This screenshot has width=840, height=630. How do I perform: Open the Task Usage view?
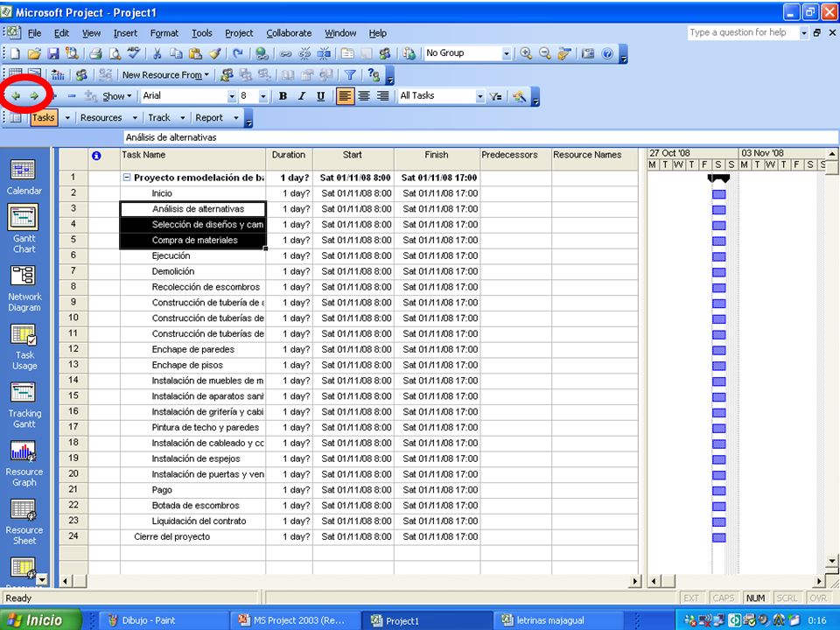tap(24, 347)
